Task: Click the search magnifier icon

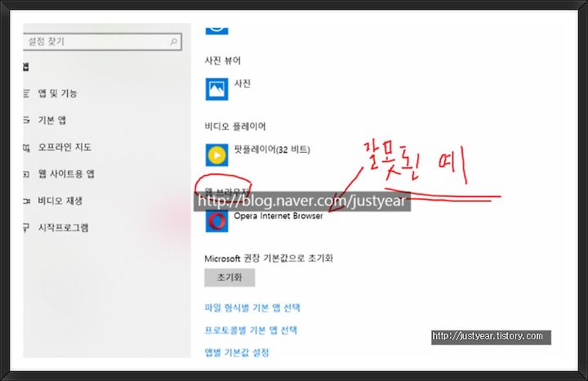Action: 173,42
